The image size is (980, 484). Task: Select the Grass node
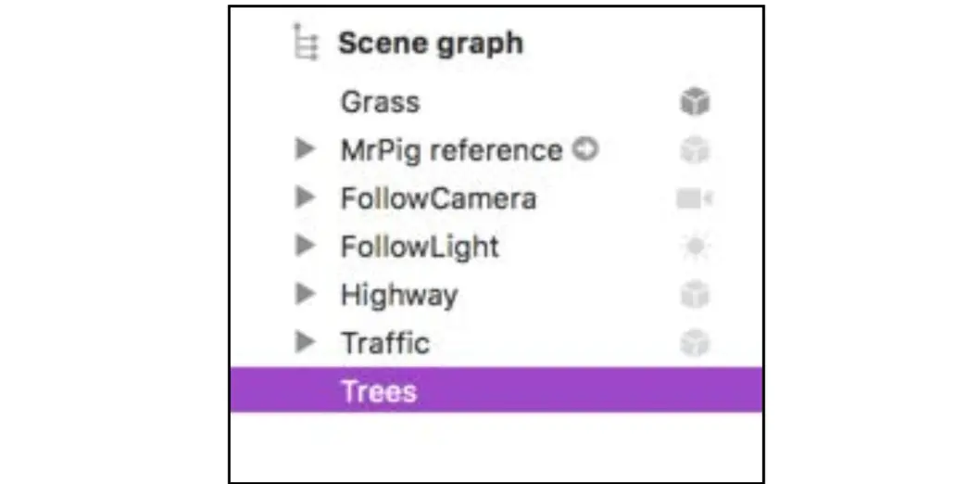(x=380, y=101)
